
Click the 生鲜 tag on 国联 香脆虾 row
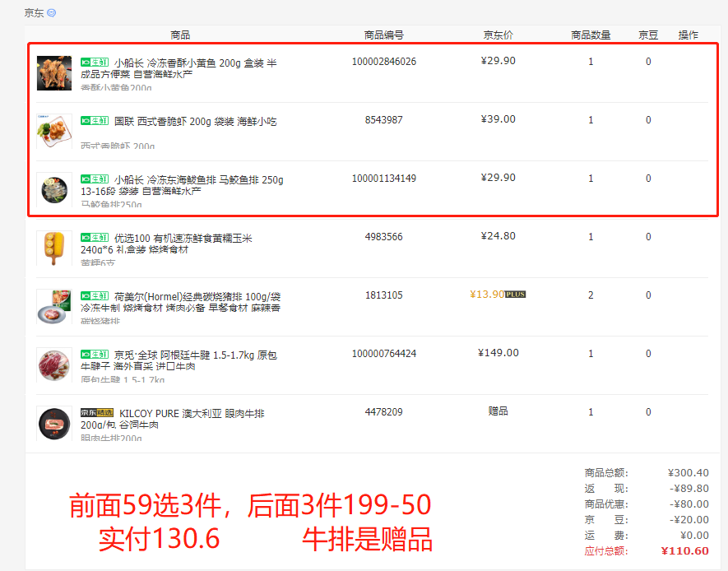(95, 121)
